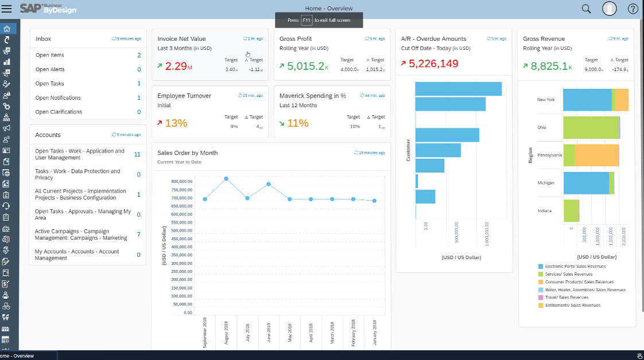Open Tasks - Work - Data Protection and Privacy
The image size is (644, 360).
click(x=88, y=174)
